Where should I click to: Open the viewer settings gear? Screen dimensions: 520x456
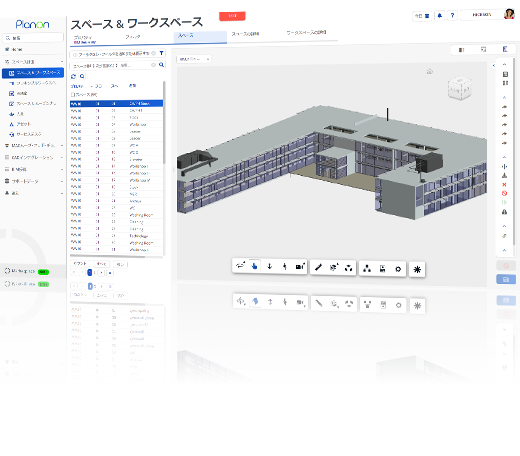point(398,269)
